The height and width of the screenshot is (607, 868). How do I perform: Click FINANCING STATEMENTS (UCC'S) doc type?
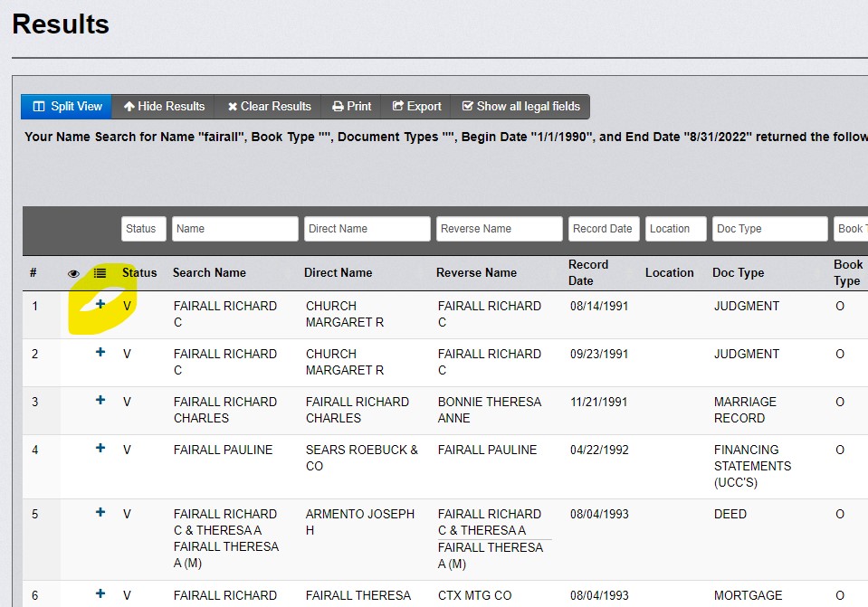click(x=752, y=466)
